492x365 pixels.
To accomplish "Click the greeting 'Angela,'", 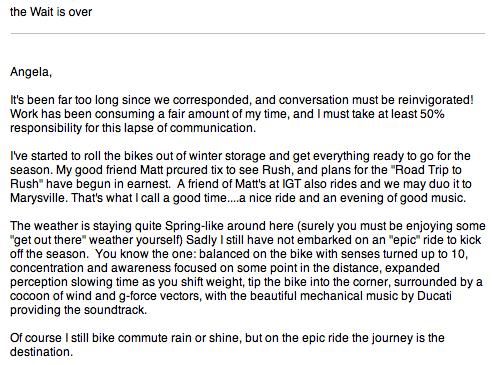I will (x=31, y=72).
